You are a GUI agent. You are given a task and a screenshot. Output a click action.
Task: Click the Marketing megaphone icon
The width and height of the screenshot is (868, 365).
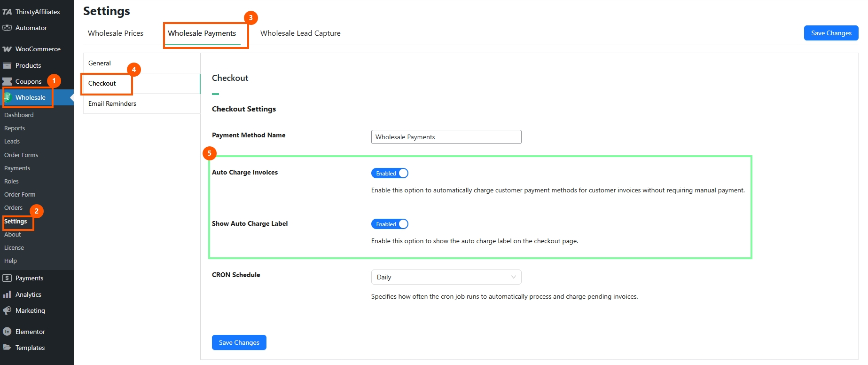[x=7, y=310]
